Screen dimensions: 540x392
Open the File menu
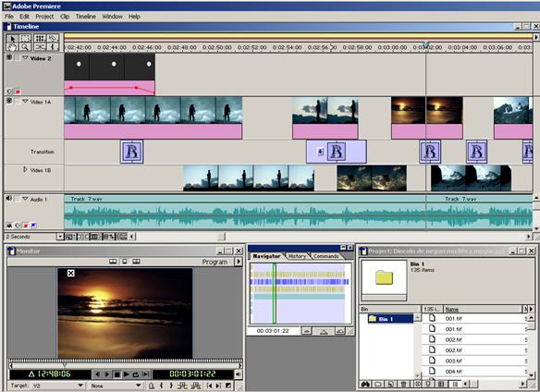(x=9, y=17)
